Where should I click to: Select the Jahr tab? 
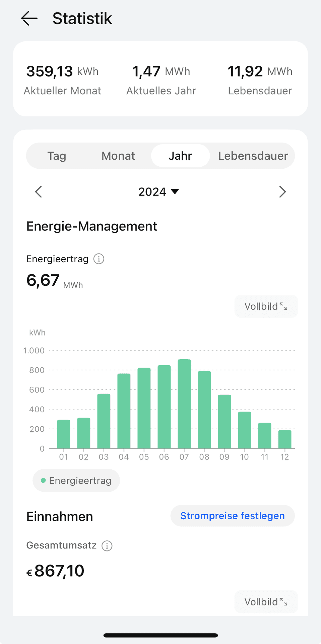[180, 156]
